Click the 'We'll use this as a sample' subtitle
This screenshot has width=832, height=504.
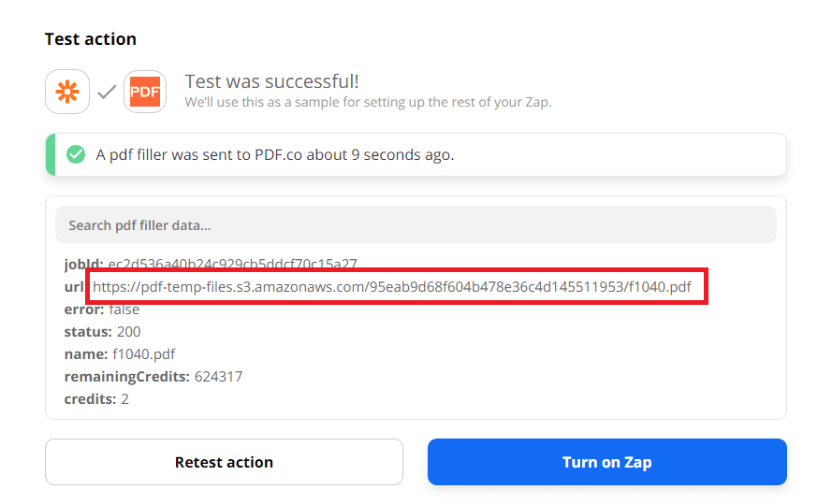(368, 102)
